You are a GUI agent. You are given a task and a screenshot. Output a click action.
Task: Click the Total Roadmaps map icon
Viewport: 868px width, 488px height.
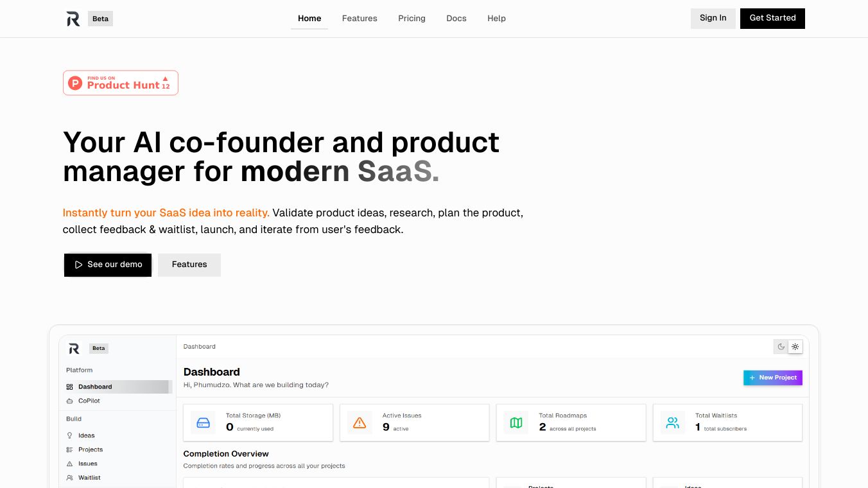[516, 423]
